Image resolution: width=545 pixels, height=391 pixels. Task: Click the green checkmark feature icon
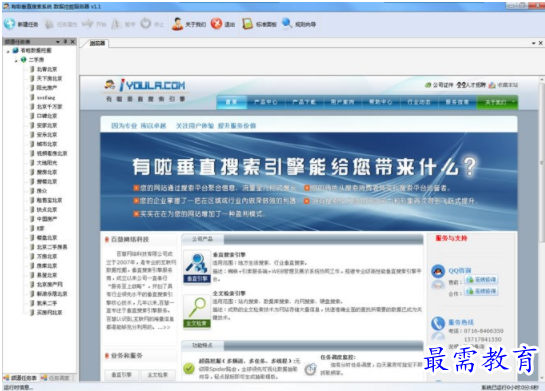click(189, 368)
